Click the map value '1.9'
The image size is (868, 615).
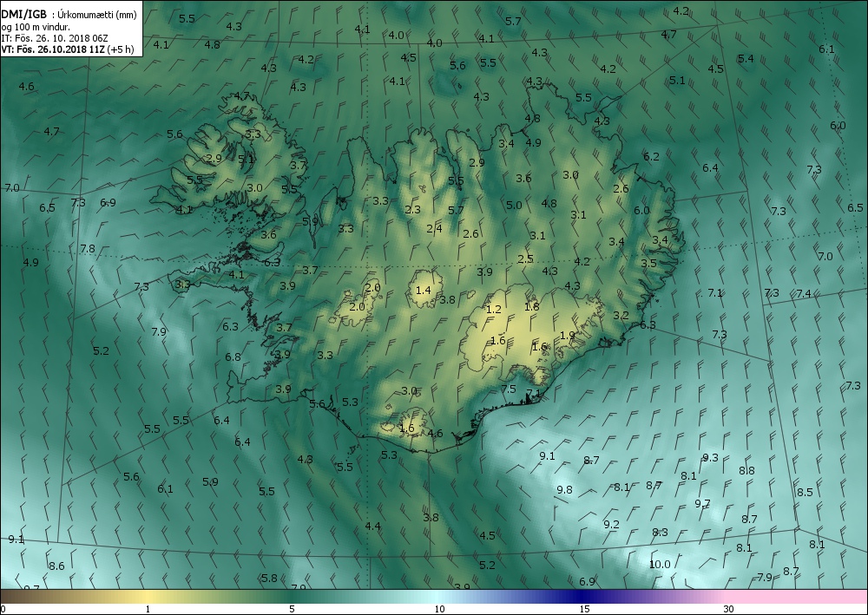click(568, 335)
